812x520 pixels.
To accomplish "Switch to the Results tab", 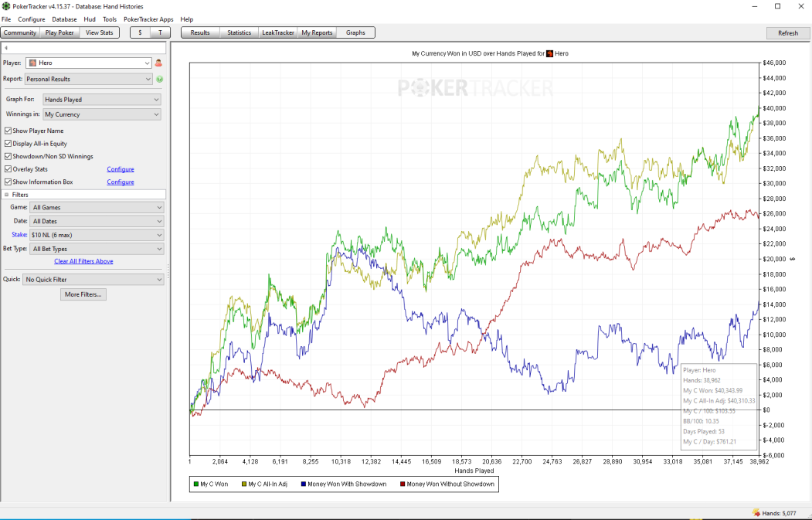I will 200,32.
